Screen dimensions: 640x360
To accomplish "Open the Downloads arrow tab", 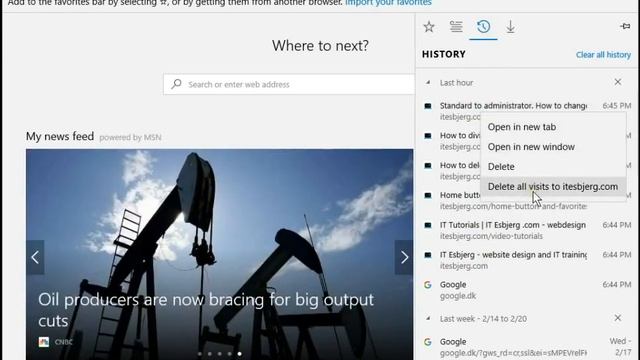I will pos(510,27).
